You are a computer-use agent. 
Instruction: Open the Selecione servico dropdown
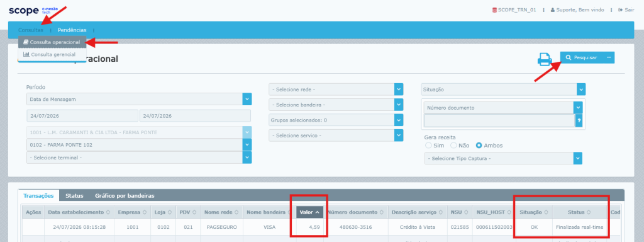[x=336, y=135]
